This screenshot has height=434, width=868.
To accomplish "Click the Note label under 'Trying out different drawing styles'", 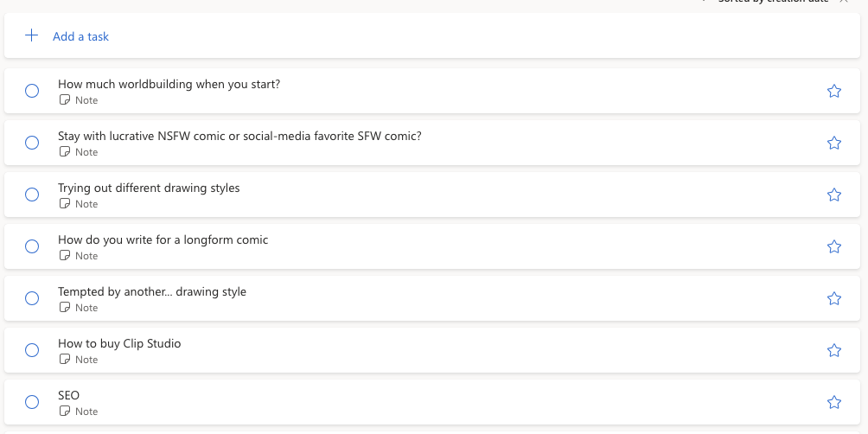I will pyautogui.click(x=86, y=204).
